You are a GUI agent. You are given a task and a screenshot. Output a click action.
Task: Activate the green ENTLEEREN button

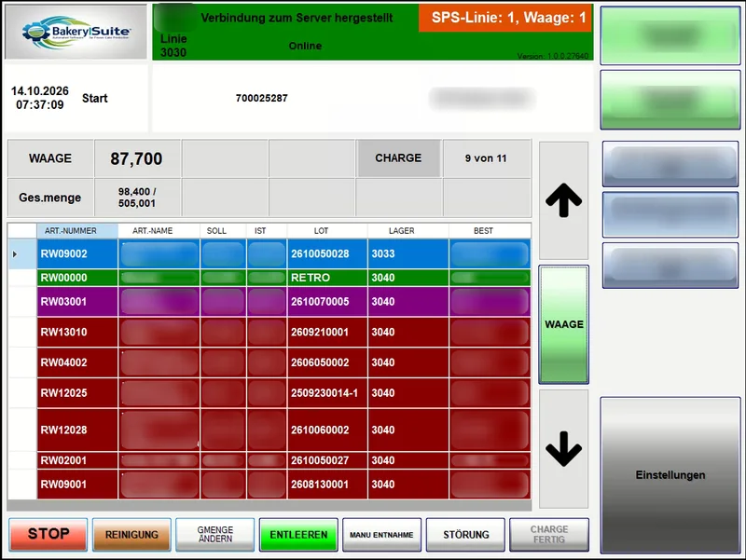tap(298, 534)
